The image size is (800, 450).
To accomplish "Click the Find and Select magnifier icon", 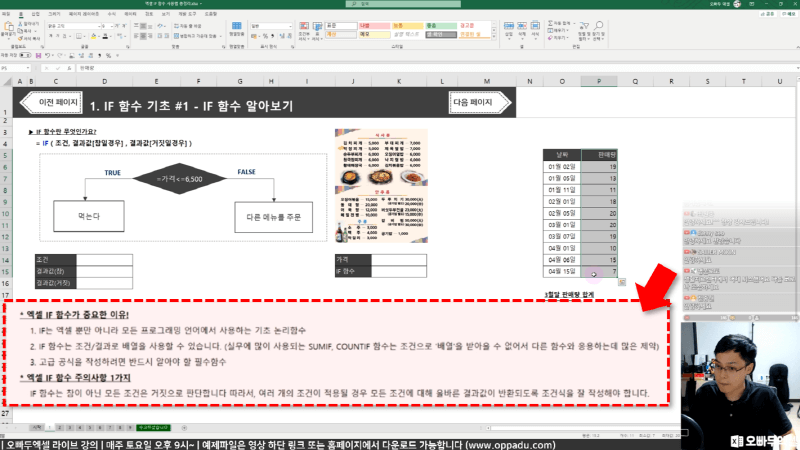I will click(598, 26).
